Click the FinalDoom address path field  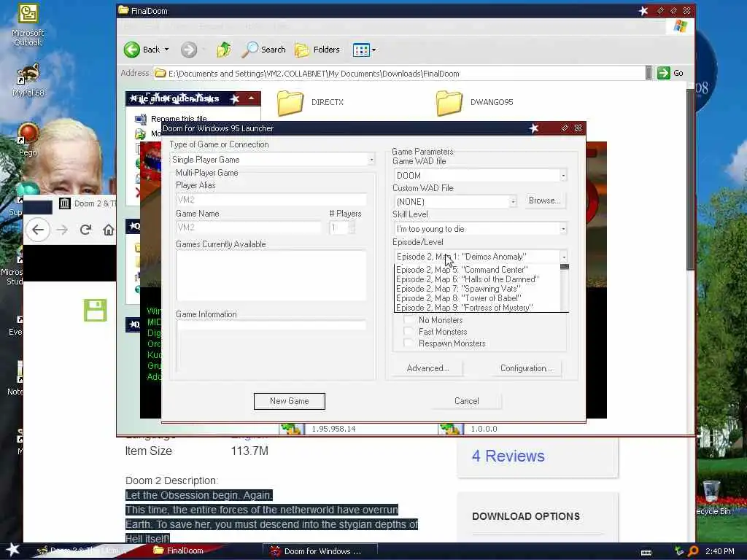coord(399,74)
